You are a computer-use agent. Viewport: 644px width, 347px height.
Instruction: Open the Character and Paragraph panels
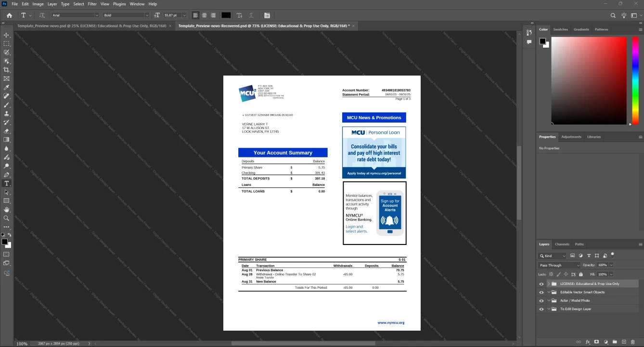267,15
